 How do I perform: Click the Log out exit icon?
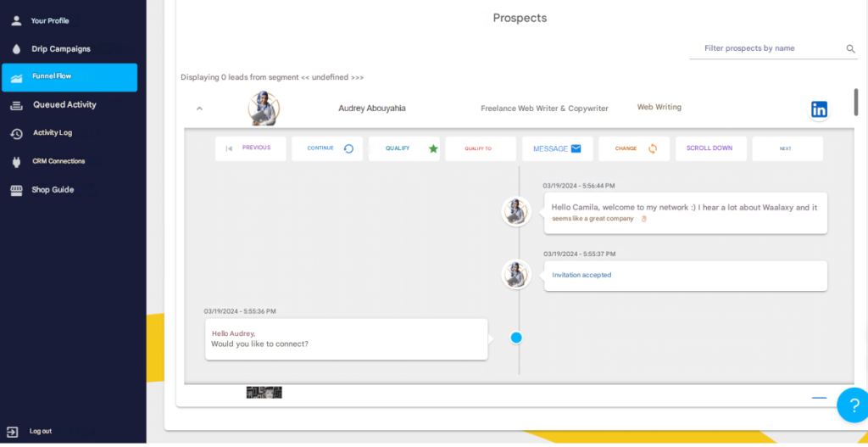point(12,432)
